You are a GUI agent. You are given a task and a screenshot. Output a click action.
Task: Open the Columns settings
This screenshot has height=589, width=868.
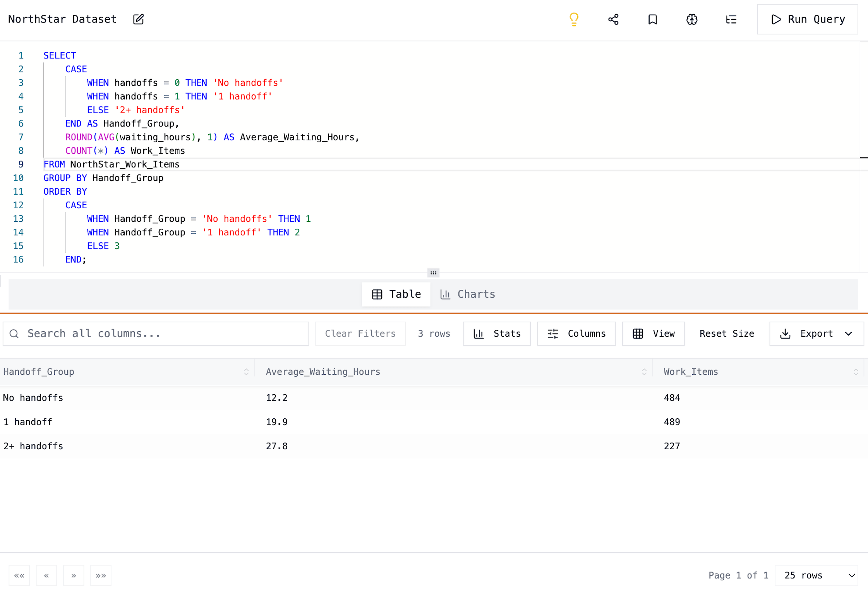pyautogui.click(x=576, y=334)
